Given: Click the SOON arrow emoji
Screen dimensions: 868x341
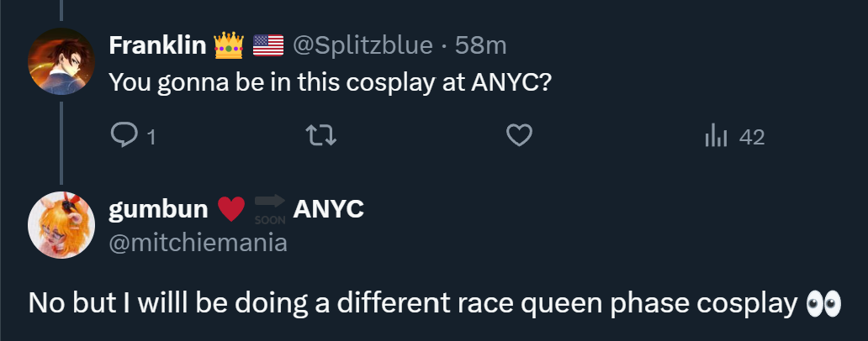Looking at the screenshot, I should point(270,209).
